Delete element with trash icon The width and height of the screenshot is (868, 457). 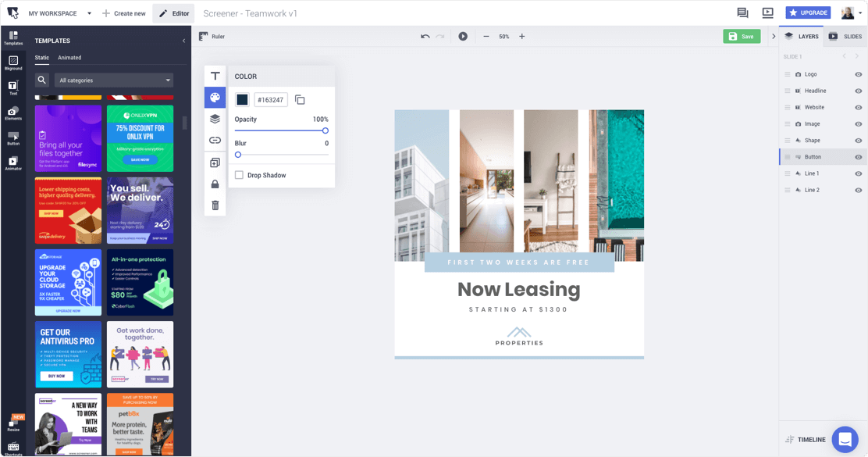[215, 205]
